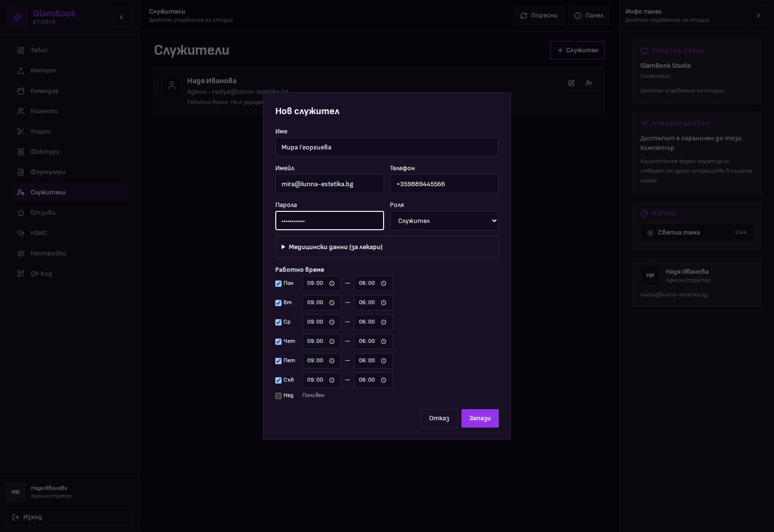774x532 pixels.
Task: Collapse the sidebar with the left chevron
Action: click(x=121, y=17)
